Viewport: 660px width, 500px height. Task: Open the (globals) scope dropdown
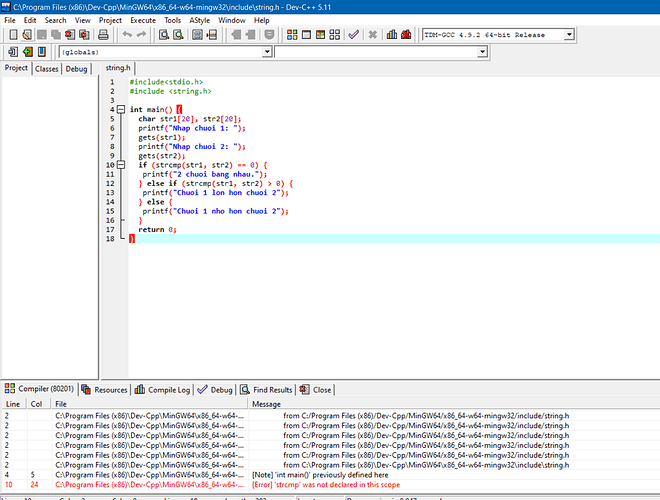tap(266, 51)
